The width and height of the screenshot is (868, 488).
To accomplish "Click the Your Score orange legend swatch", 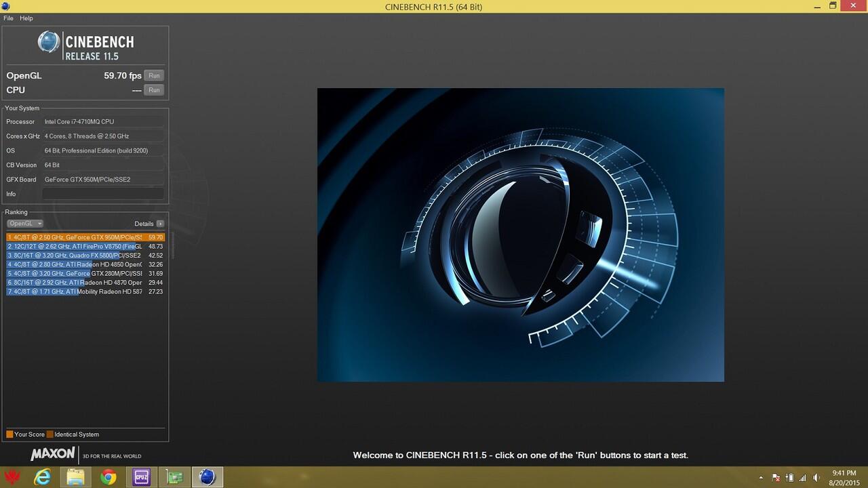I will tap(9, 434).
